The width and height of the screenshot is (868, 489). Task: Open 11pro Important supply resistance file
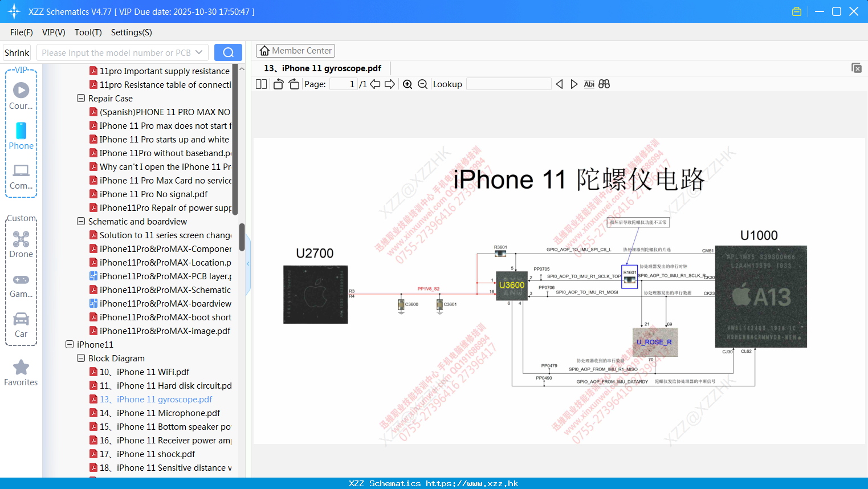click(x=160, y=71)
